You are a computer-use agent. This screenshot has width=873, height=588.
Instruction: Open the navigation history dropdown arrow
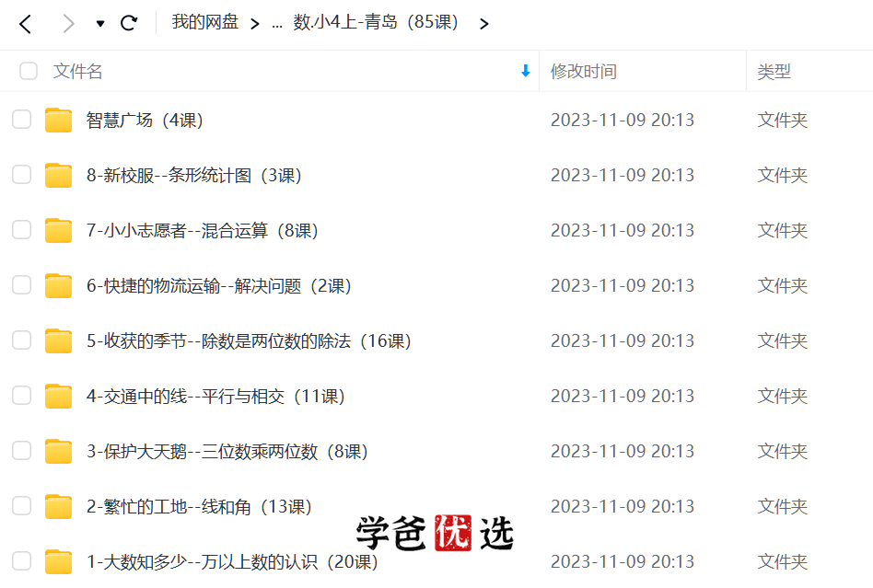coord(100,24)
